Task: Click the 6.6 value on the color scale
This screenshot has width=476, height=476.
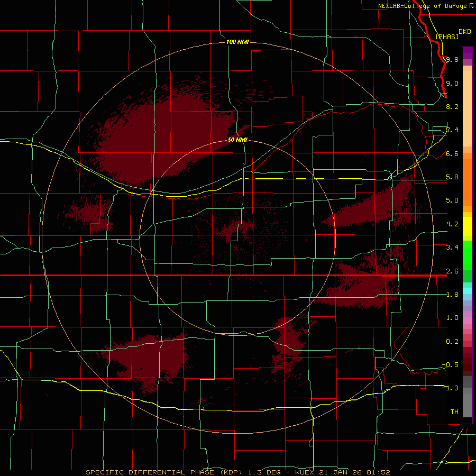Action: (452, 153)
